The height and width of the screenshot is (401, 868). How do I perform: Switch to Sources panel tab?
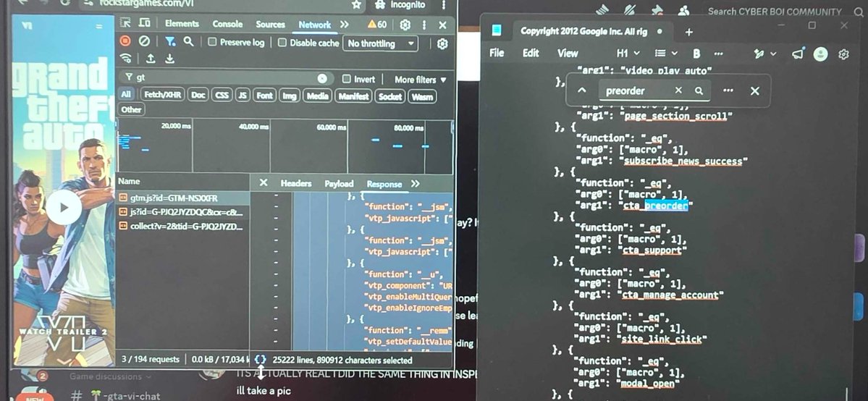click(270, 25)
